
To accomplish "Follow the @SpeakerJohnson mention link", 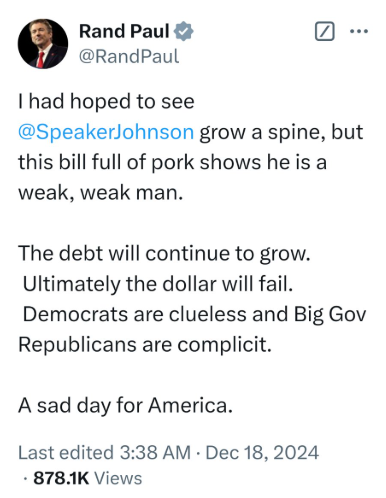I will pyautogui.click(x=106, y=132).
